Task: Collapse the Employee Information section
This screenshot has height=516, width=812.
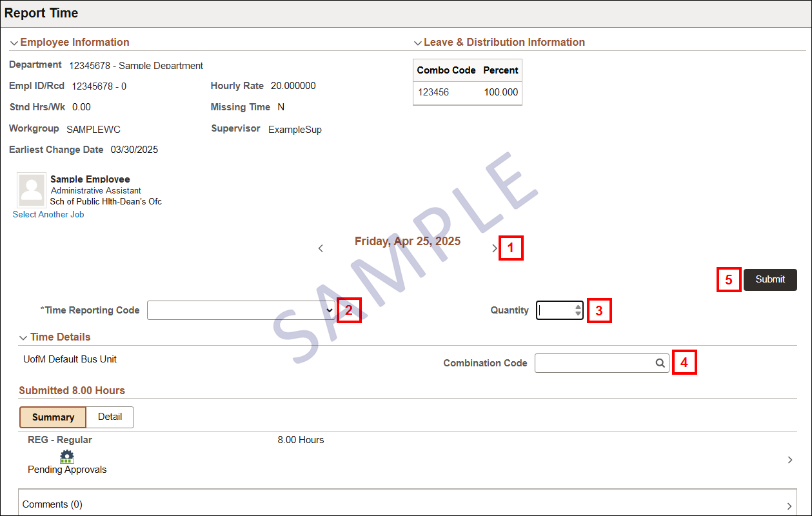Action: point(14,43)
